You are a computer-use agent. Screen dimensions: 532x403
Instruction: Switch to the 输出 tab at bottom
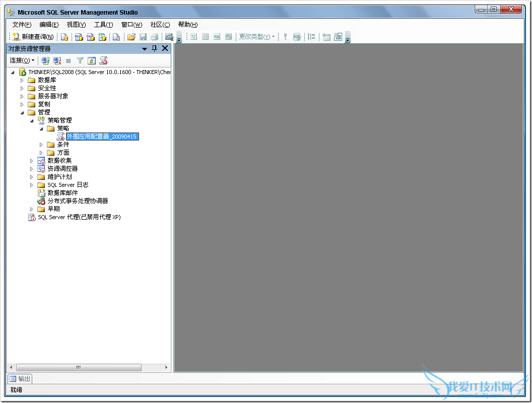coord(20,379)
